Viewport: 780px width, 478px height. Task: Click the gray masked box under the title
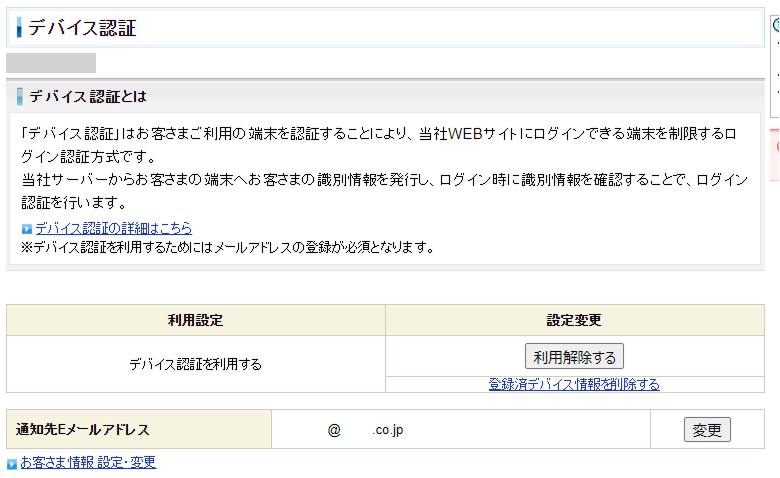coord(51,63)
